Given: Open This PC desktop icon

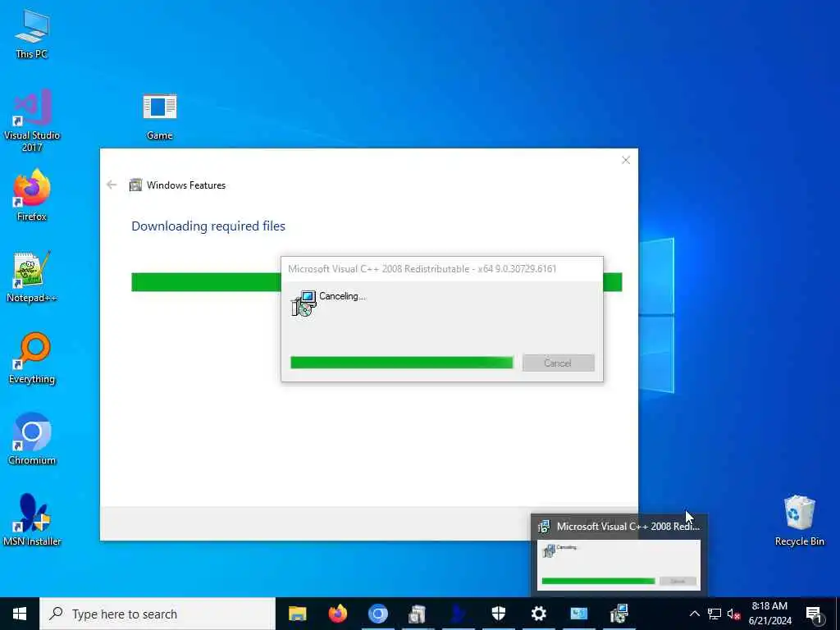Looking at the screenshot, I should click(32, 33).
